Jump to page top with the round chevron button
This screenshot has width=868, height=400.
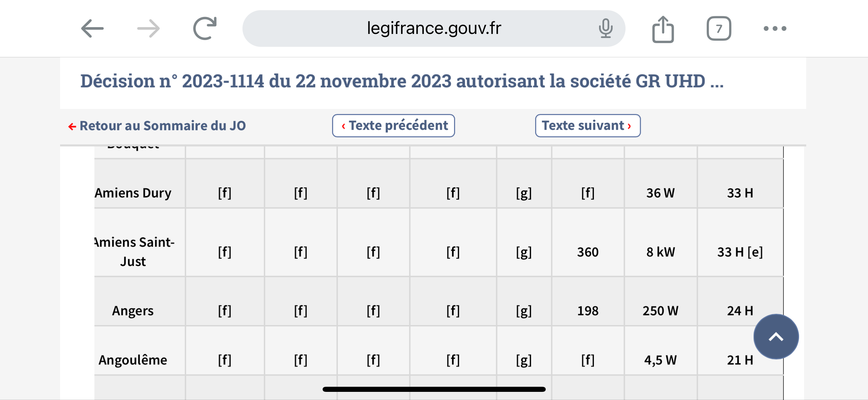tap(776, 337)
